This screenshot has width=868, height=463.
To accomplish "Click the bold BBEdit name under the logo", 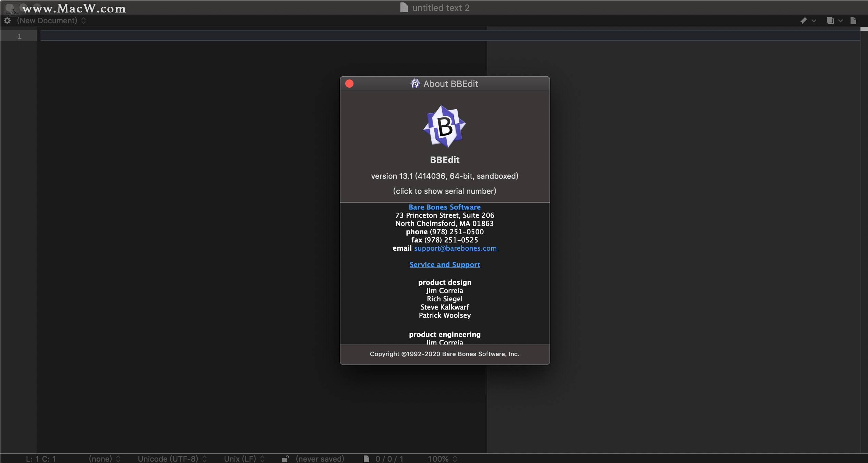I will tap(445, 160).
